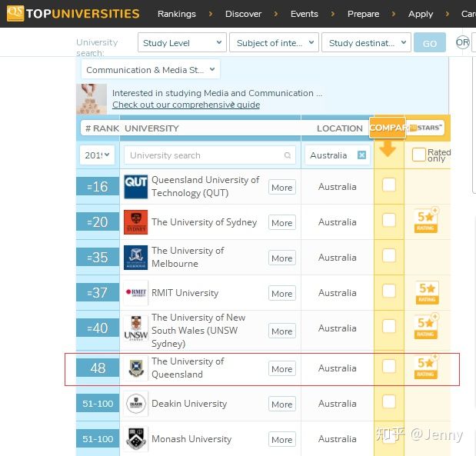Tick compare checkbox for University of Sydney
Viewport: 476px width, 456px height.
tap(389, 220)
